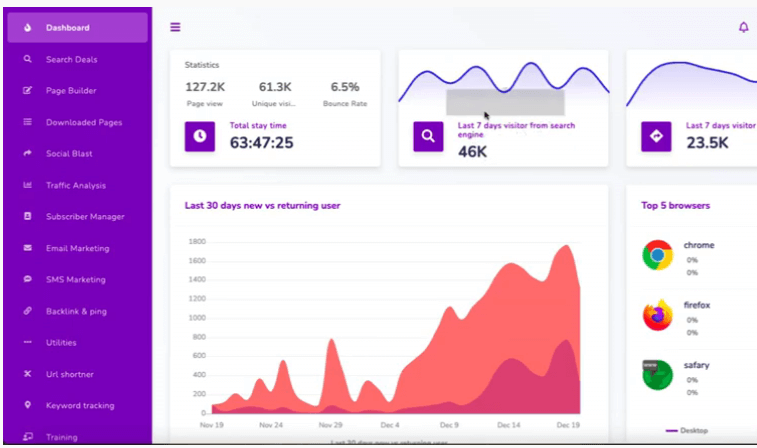
Task: Click the safary browser name
Action: click(x=697, y=365)
